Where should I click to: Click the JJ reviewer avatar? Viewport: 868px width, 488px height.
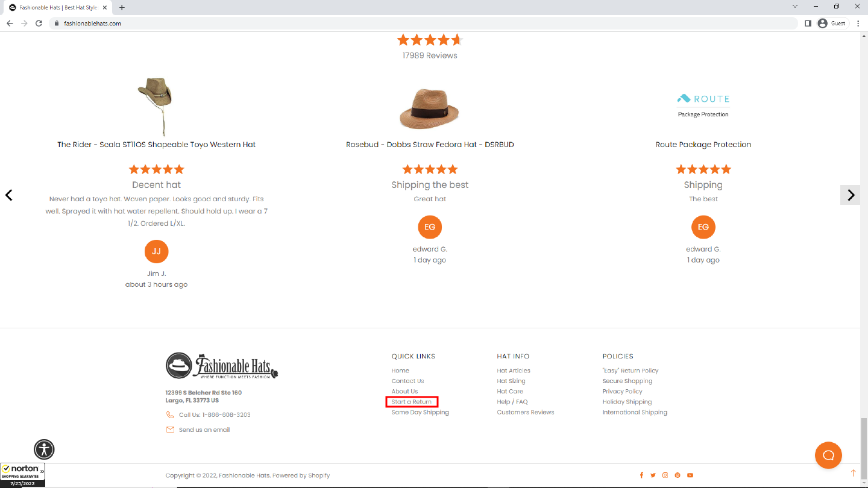156,251
